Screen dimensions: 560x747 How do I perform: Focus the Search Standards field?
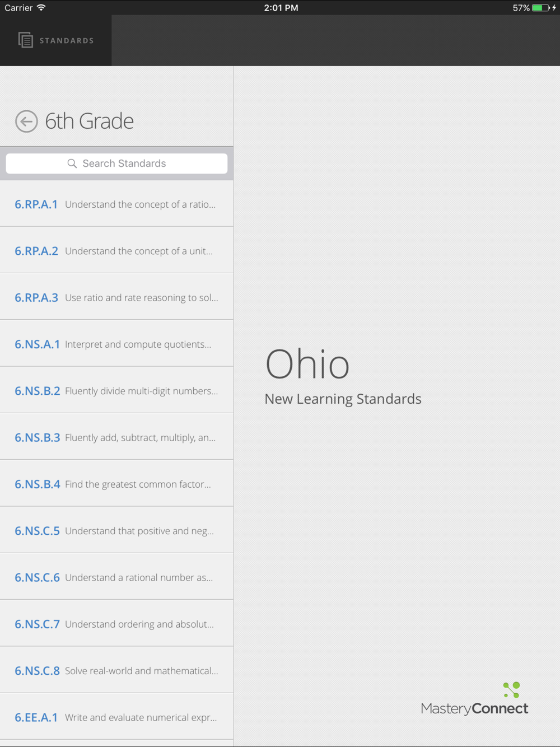[x=116, y=164]
